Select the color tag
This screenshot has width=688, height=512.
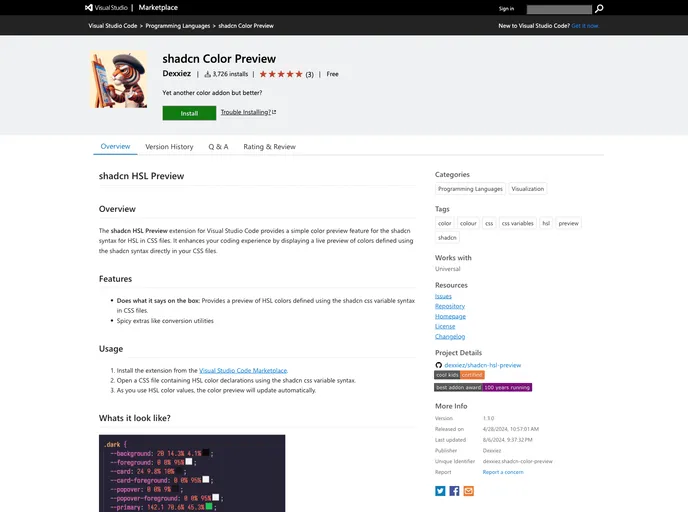[444, 223]
